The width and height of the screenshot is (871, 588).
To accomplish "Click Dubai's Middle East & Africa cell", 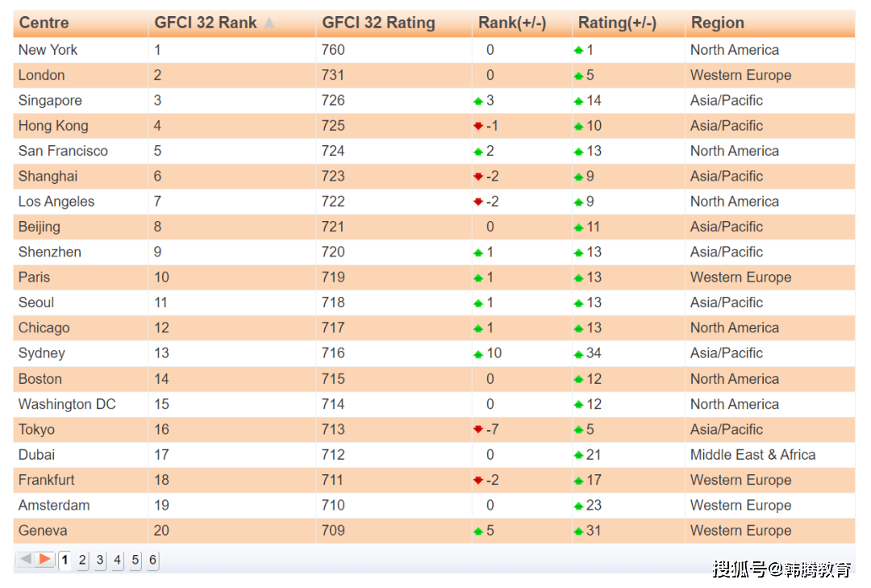I will click(752, 455).
